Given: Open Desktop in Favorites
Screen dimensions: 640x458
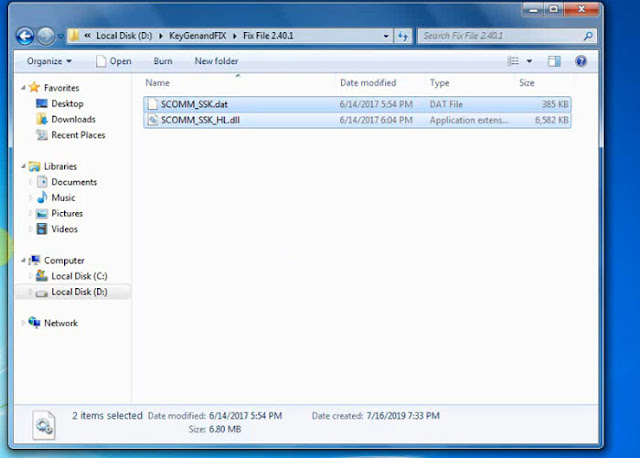Looking at the screenshot, I should 67,104.
